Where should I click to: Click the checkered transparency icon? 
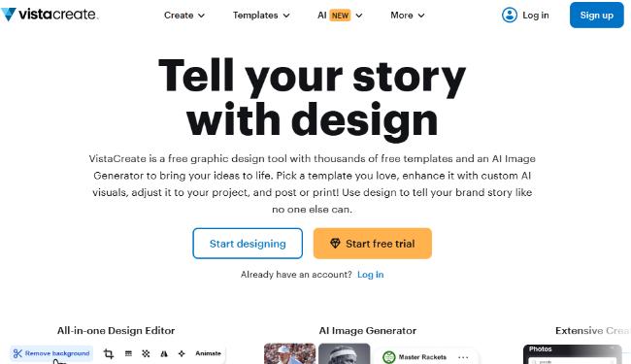click(146, 353)
